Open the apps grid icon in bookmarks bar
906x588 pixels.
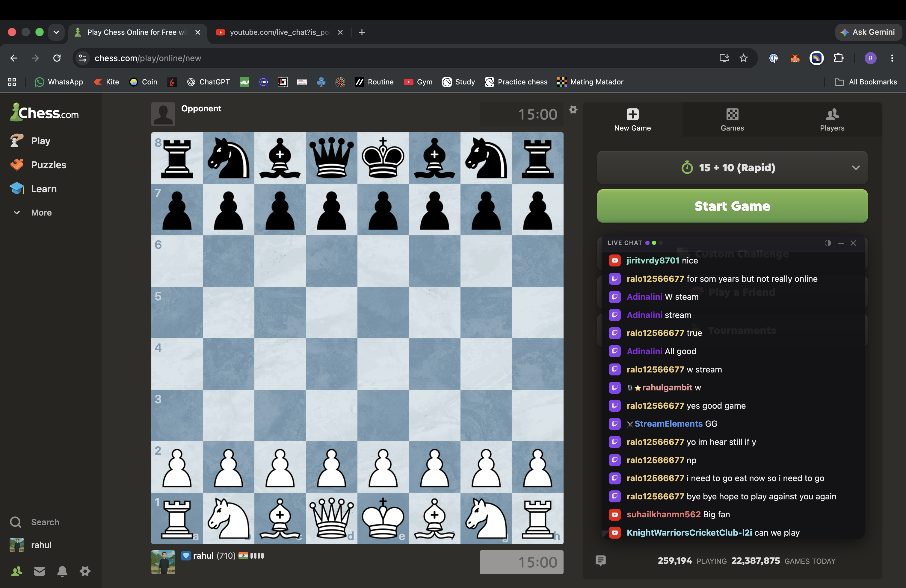12,82
